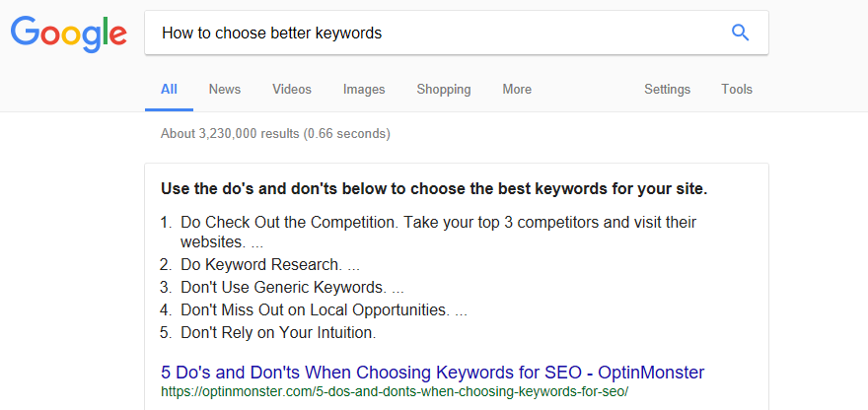Open the Settings dropdown
Image resolution: width=868 pixels, height=410 pixels.
click(668, 90)
